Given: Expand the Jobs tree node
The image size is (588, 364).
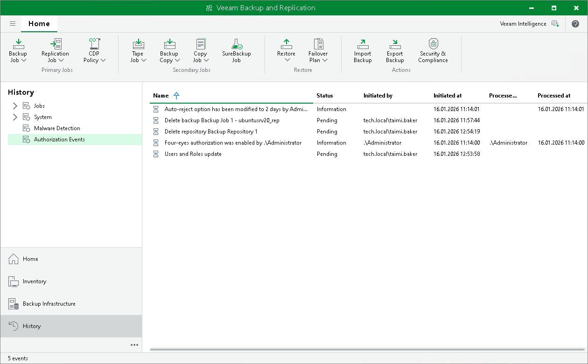Looking at the screenshot, I should point(15,106).
